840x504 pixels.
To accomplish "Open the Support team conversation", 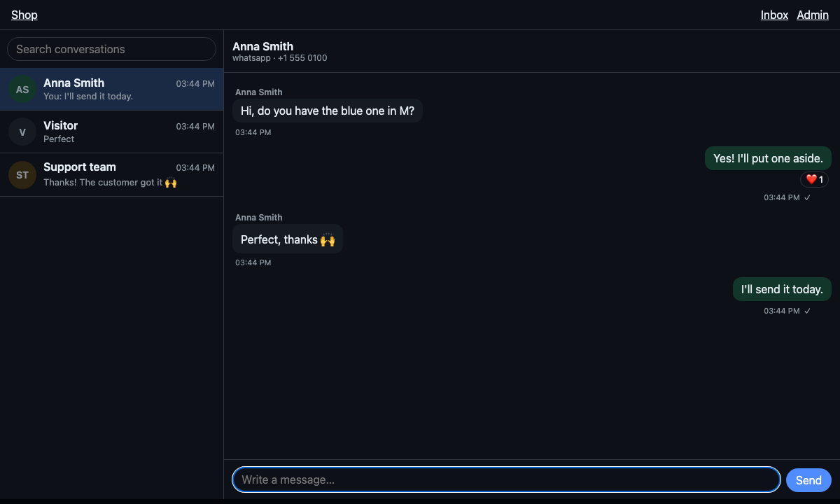I will (111, 175).
